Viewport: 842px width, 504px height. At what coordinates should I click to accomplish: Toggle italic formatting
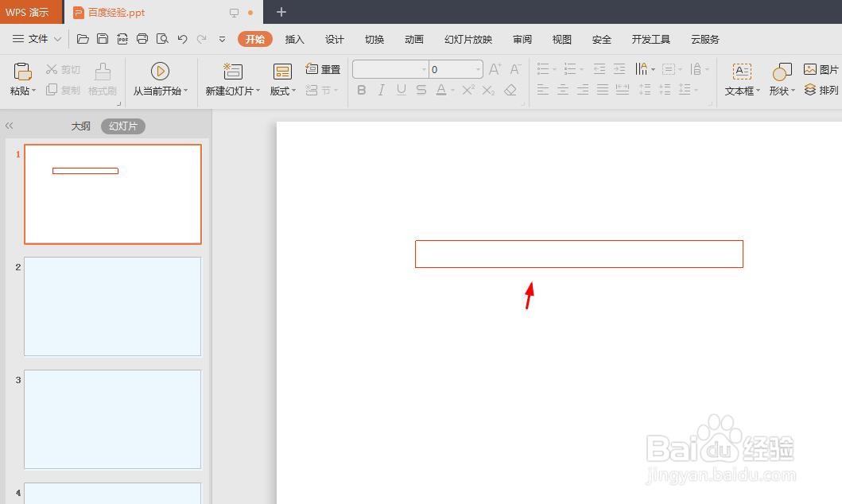[381, 90]
